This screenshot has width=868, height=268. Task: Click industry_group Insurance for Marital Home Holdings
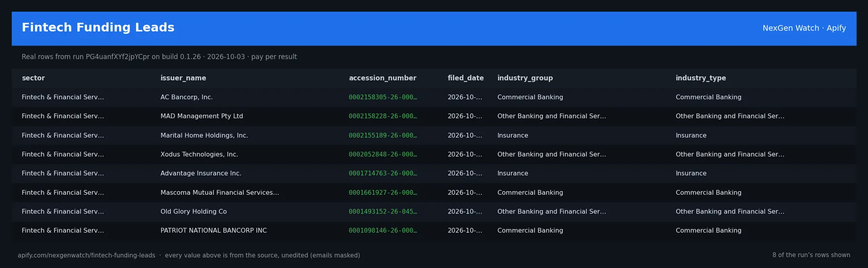point(513,135)
